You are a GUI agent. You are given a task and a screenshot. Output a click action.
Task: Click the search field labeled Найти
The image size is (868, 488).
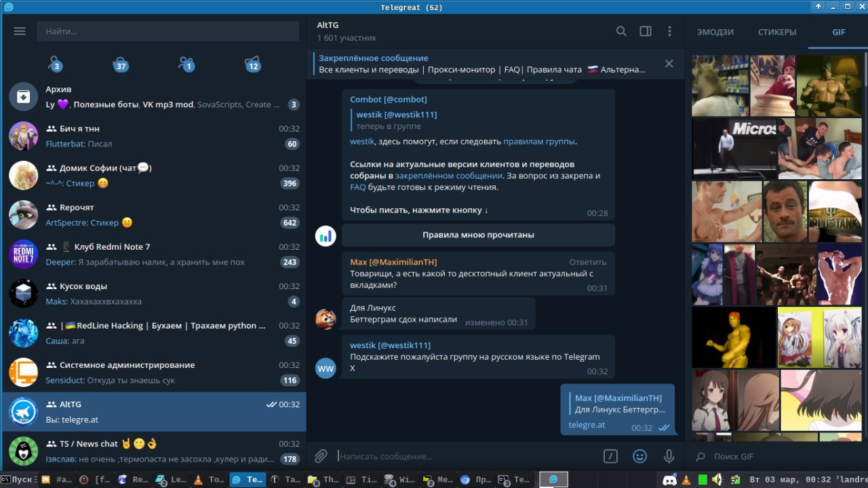(x=167, y=31)
